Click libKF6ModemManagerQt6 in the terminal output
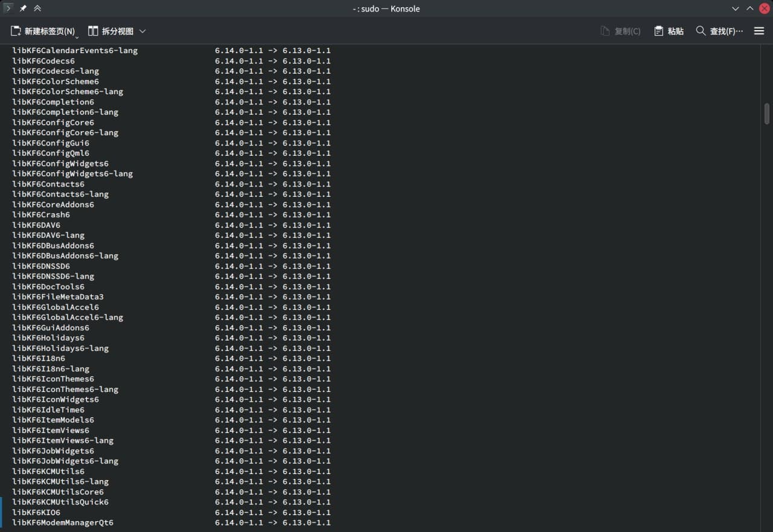Image resolution: width=773 pixels, height=532 pixels. pos(63,522)
